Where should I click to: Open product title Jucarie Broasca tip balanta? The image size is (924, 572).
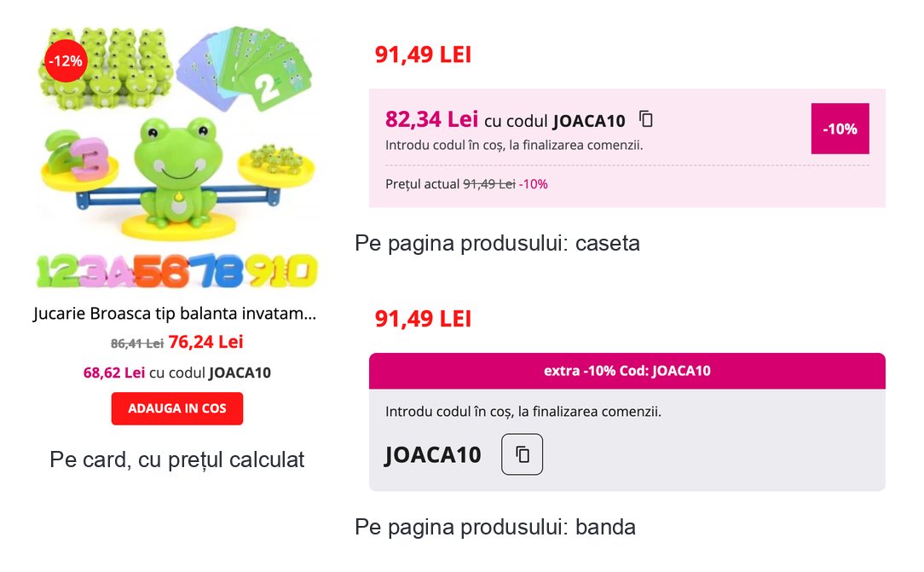[x=175, y=314]
